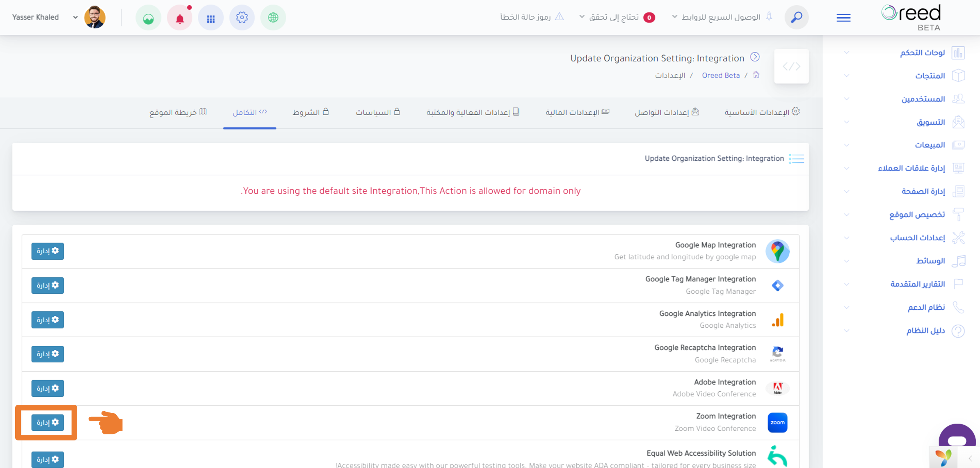Expand the المنتجات sidebar menu
980x468 pixels.
click(903, 76)
